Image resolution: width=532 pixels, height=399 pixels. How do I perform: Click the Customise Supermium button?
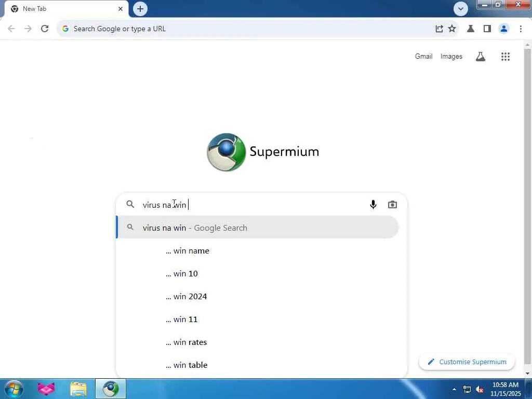point(467,362)
